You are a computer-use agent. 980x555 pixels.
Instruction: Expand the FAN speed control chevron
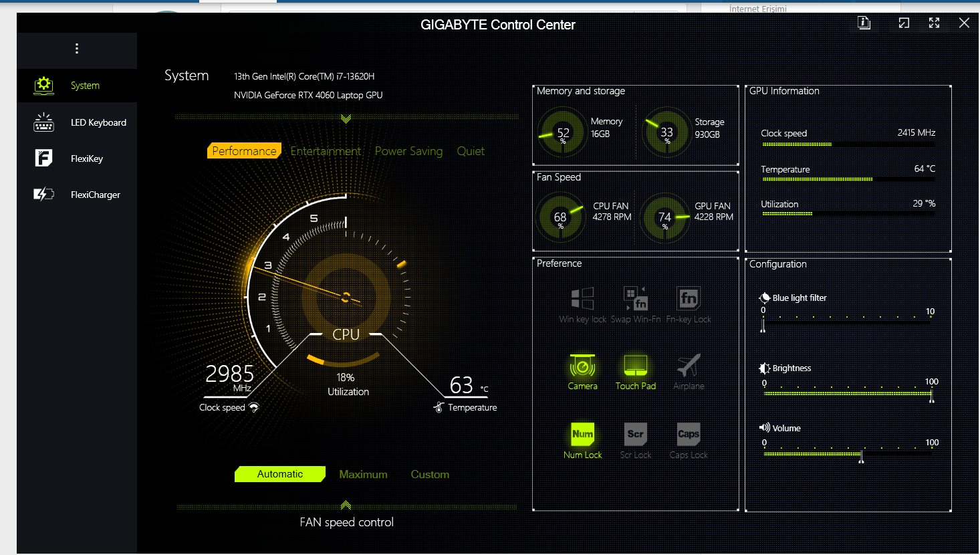(346, 505)
